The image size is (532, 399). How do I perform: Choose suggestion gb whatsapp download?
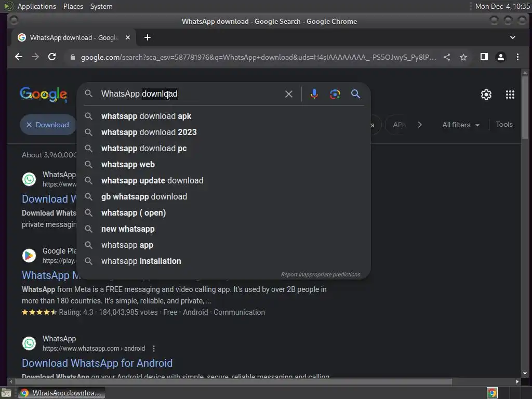click(x=224, y=197)
